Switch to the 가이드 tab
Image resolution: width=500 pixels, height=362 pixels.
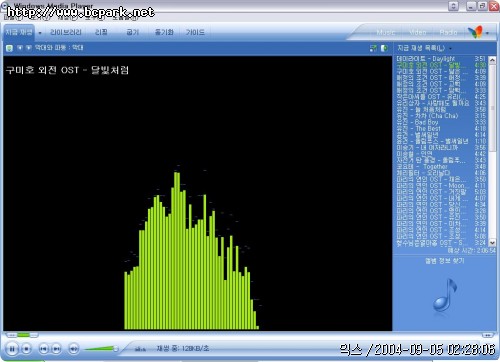tap(195, 32)
